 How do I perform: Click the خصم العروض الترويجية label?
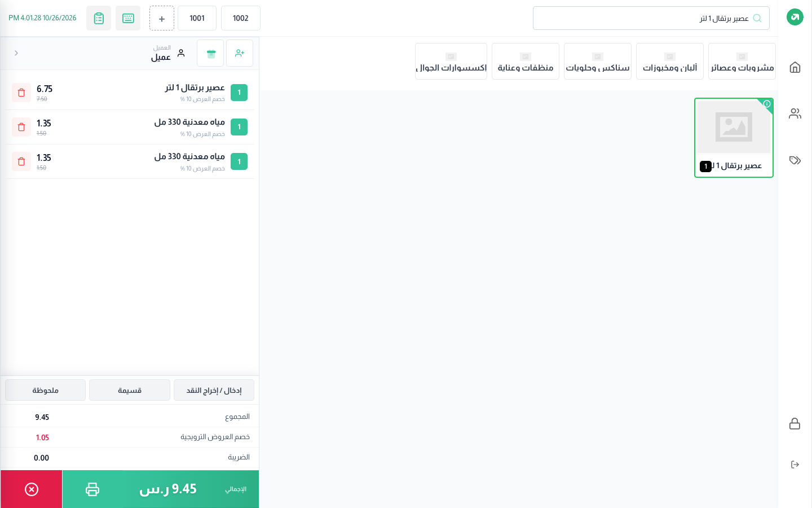tap(215, 437)
